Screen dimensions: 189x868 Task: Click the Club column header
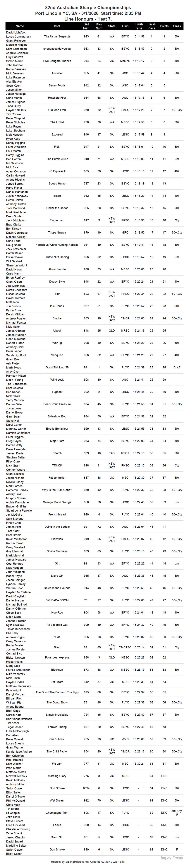pyautogui.click(x=125, y=26)
